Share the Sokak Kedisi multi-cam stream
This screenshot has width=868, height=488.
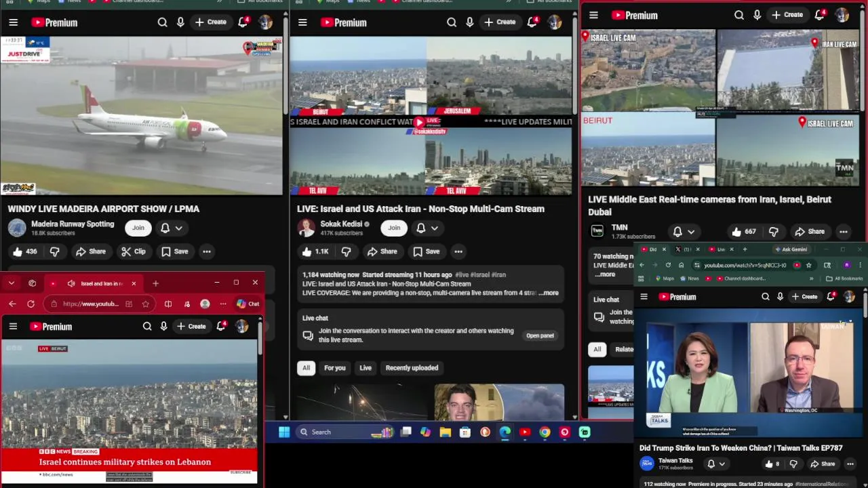point(382,251)
